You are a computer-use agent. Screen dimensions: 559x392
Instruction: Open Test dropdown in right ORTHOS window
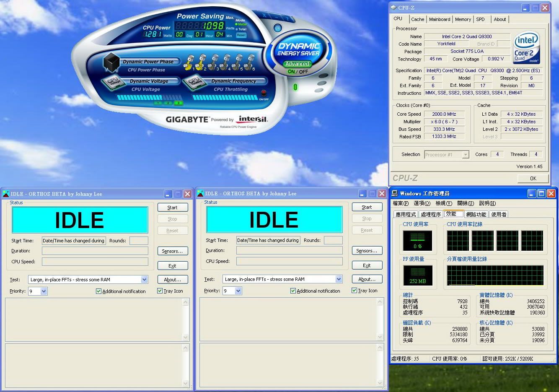pyautogui.click(x=339, y=279)
